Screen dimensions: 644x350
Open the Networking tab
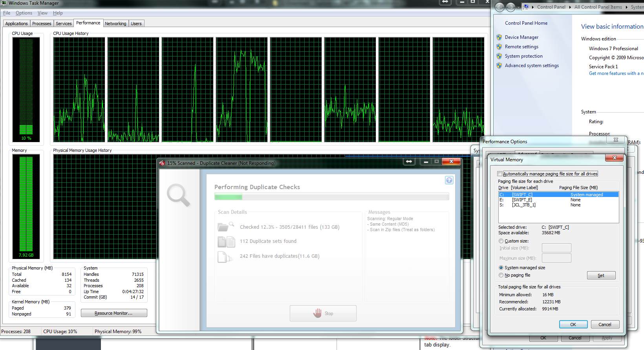click(x=115, y=24)
